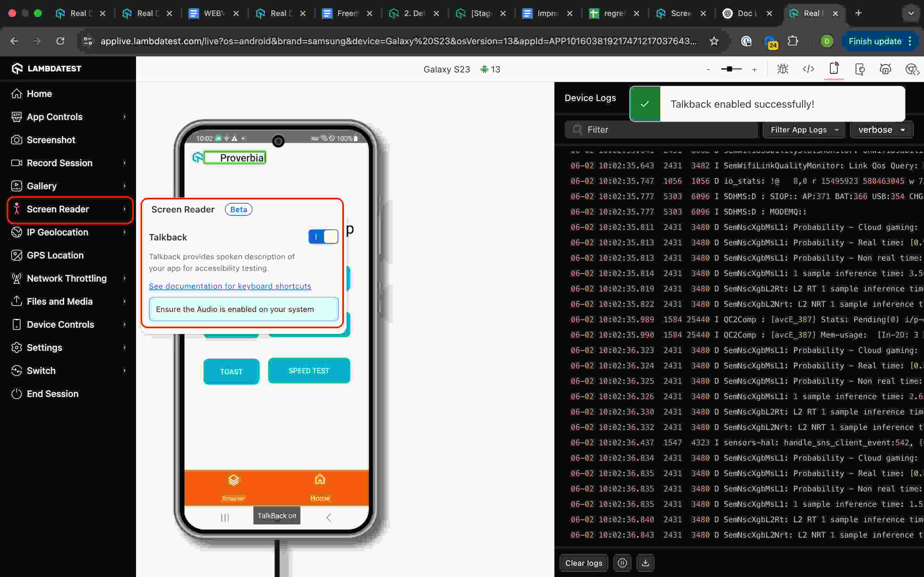Turn off the Talkback toggle switch
The height and width of the screenshot is (577, 924).
(x=323, y=237)
